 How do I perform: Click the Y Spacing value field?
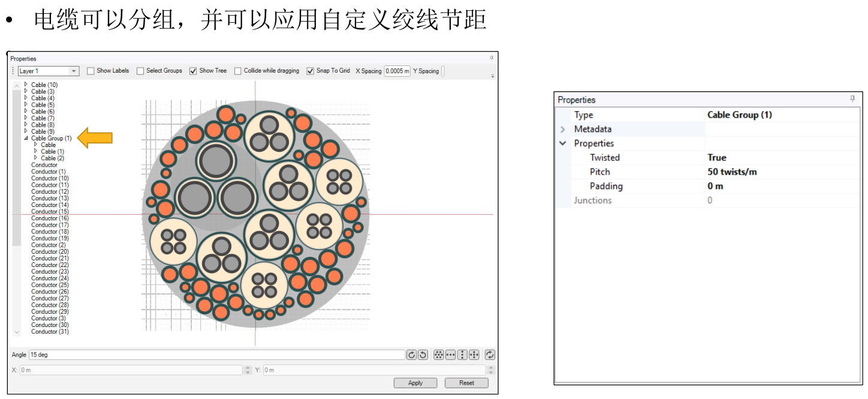[443, 71]
